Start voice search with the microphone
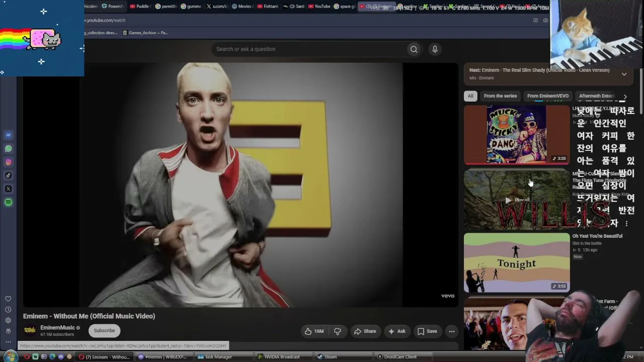The image size is (644, 362). coord(435,49)
